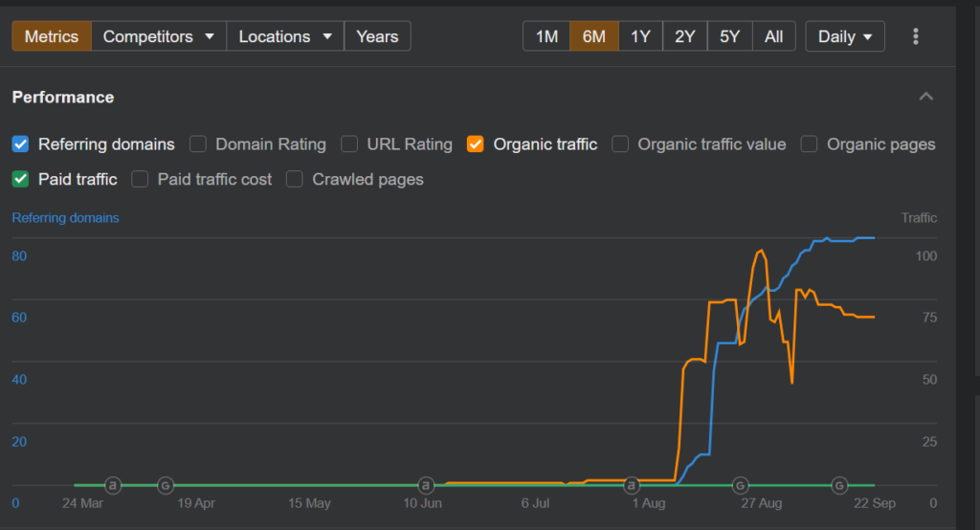Screen dimensions: 980x530
Task: Open the Competitors dropdown
Action: [x=159, y=36]
